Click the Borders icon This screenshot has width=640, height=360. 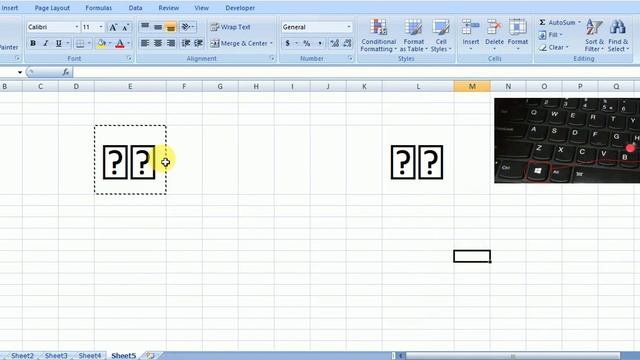80,43
